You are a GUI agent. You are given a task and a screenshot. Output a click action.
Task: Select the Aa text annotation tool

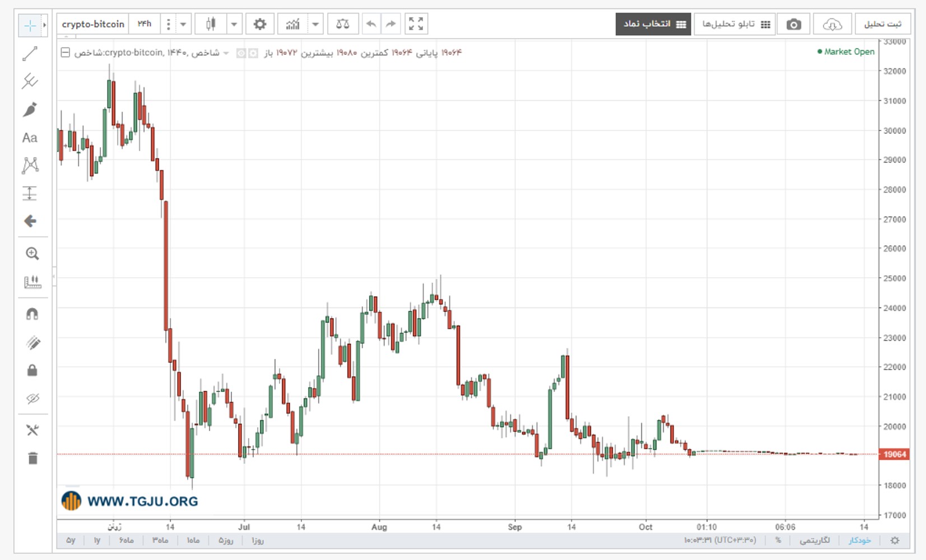pyautogui.click(x=30, y=138)
